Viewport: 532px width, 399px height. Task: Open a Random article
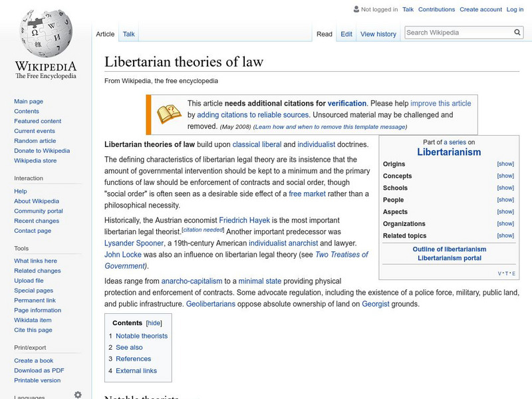[x=35, y=140]
